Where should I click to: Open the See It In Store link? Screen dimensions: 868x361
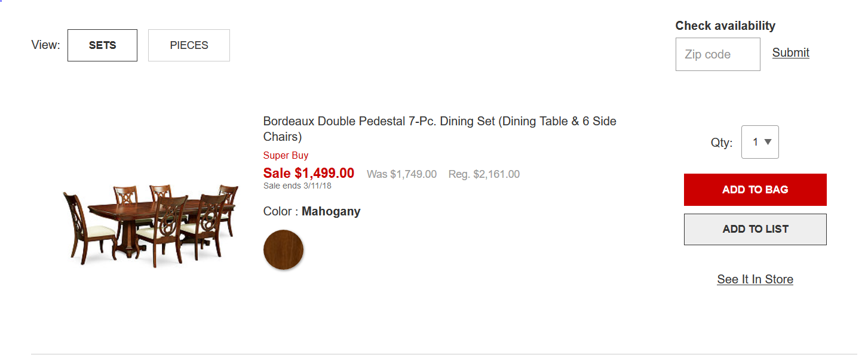point(755,279)
